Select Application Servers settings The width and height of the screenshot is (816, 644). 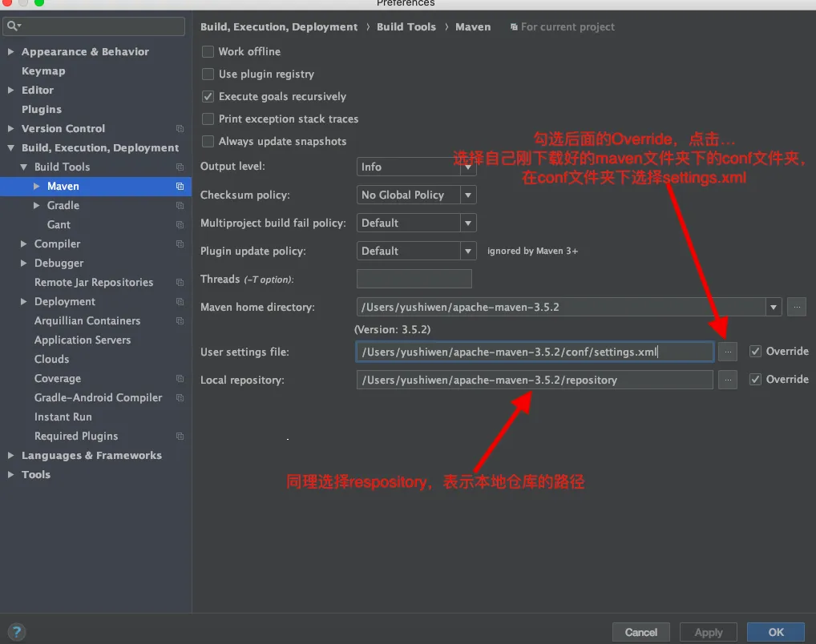83,340
